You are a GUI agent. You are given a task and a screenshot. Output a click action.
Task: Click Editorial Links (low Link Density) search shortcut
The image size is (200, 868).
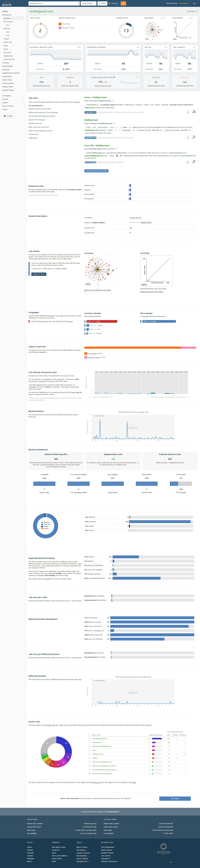click(40, 109)
